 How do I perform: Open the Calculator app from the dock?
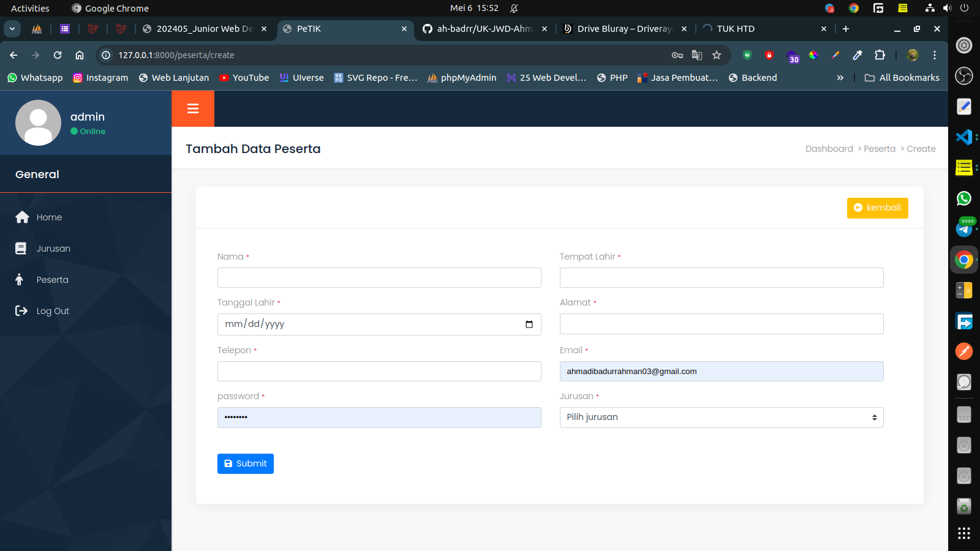[964, 290]
